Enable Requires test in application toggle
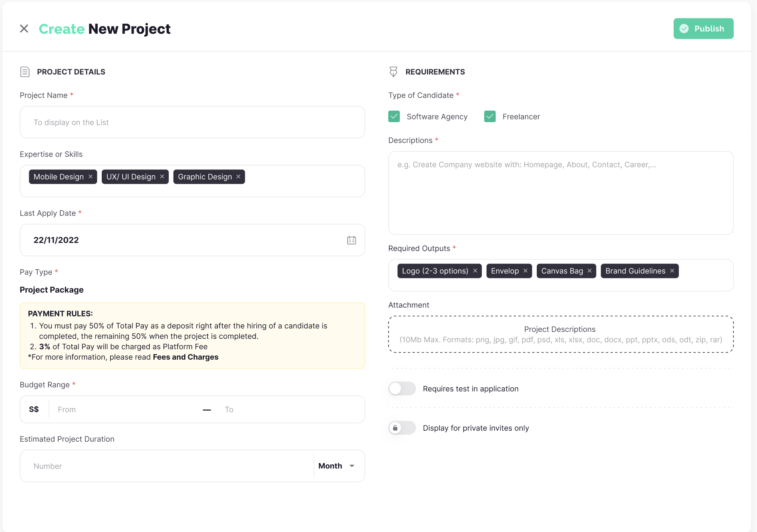 pyautogui.click(x=402, y=389)
